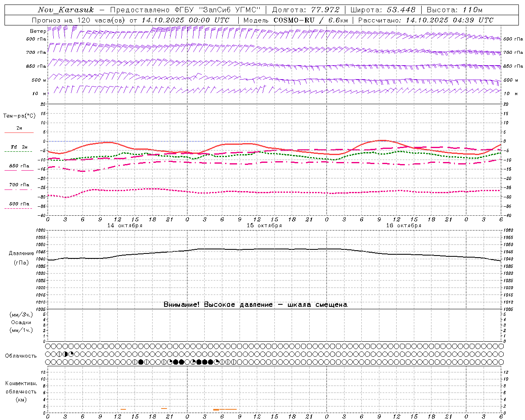Viewport: 525px width, 420px height.
Task: Click the station name Nov_Karasuk in header
Action: coord(66,10)
